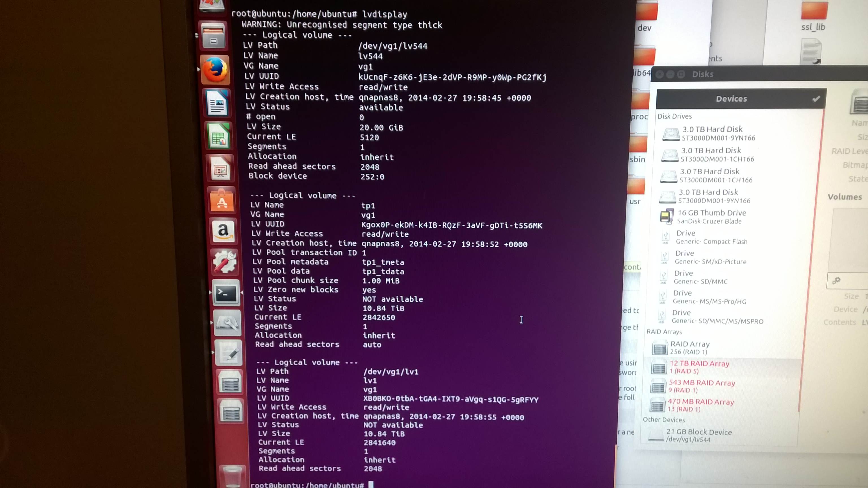Click terminal value 'tp1_tdata'
This screenshot has height=488, width=868.
[383, 271]
